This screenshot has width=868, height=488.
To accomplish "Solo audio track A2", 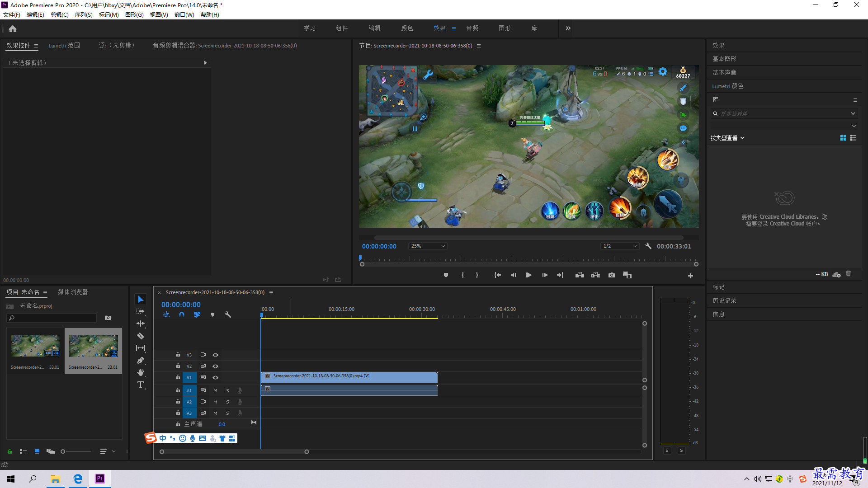I will click(x=227, y=402).
